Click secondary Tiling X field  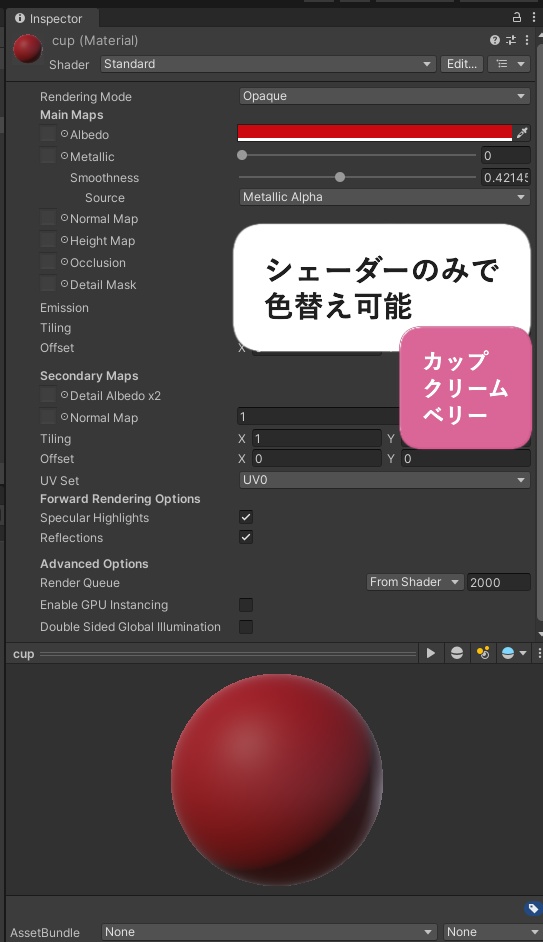click(x=317, y=439)
